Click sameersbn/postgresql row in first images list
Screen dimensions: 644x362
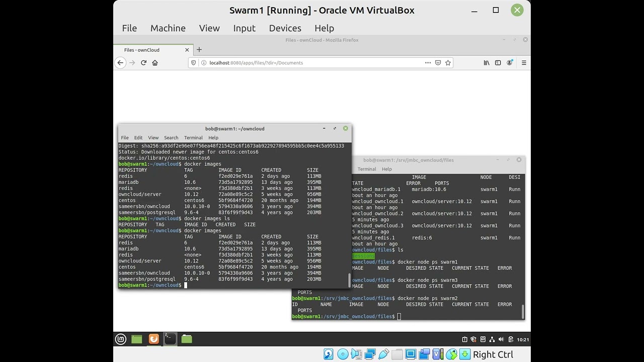[220, 213]
